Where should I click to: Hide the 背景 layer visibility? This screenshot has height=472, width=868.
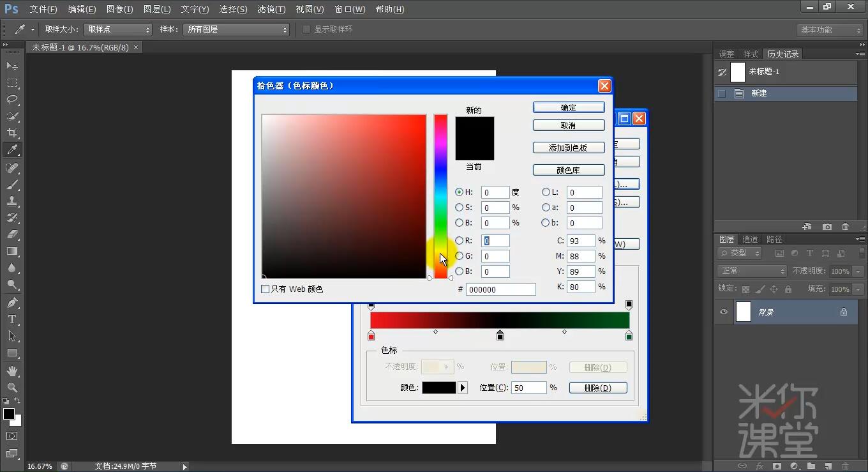[723, 312]
